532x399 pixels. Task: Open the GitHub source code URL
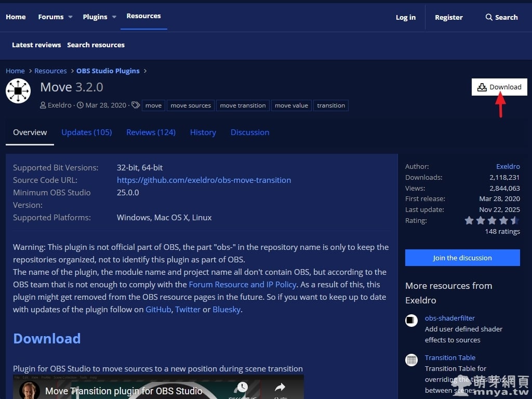(x=204, y=180)
